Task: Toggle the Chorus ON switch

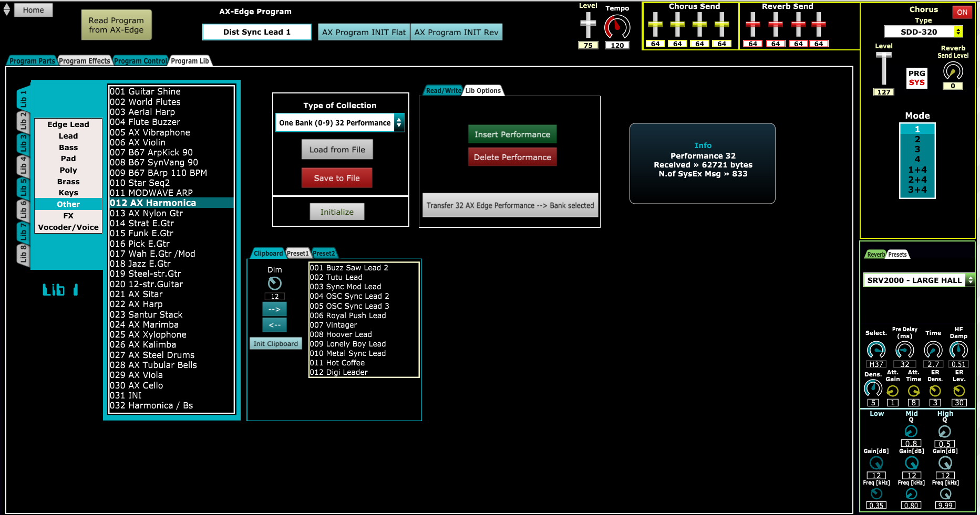Action: click(x=962, y=12)
